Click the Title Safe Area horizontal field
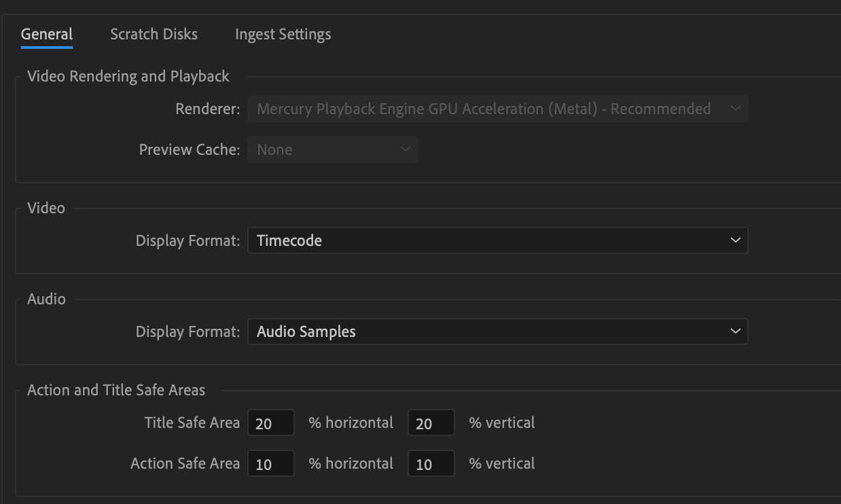The height and width of the screenshot is (504, 841). [x=271, y=423]
